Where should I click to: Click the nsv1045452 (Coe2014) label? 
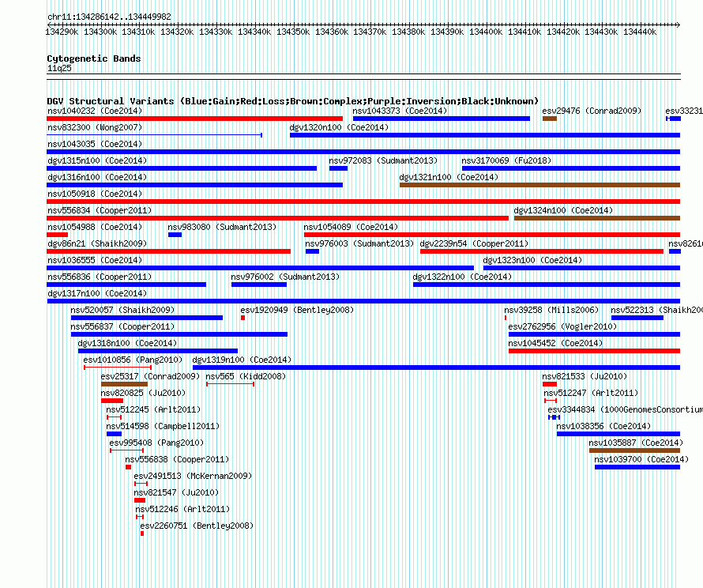(x=555, y=343)
